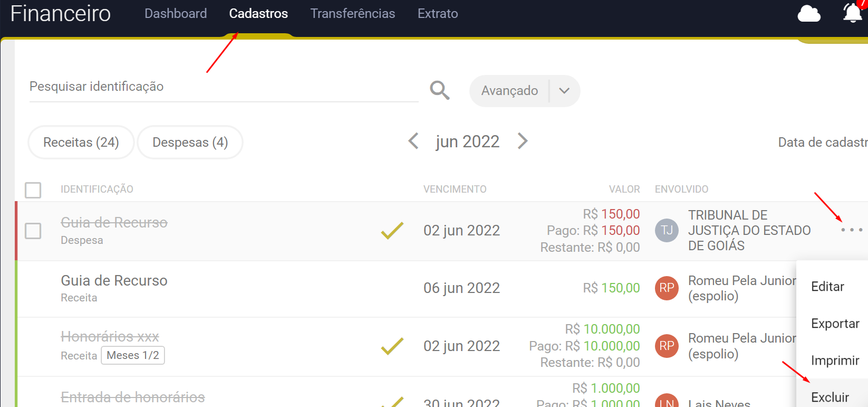Viewport: 868px width, 407px height.
Task: Click RP avatar on 06 jun row
Action: tap(667, 288)
